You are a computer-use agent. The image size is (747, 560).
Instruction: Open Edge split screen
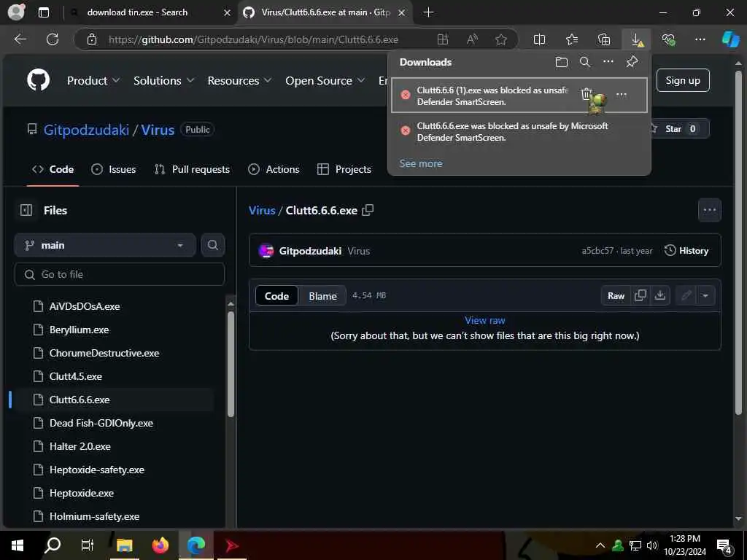point(539,39)
